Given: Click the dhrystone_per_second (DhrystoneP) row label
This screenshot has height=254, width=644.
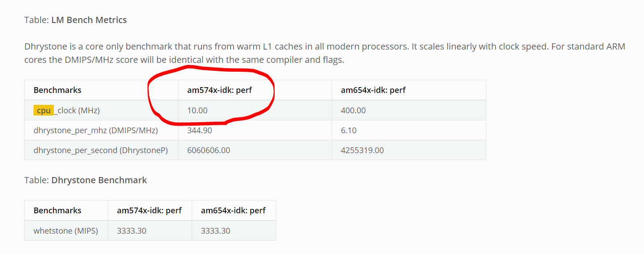Looking at the screenshot, I should [x=101, y=150].
